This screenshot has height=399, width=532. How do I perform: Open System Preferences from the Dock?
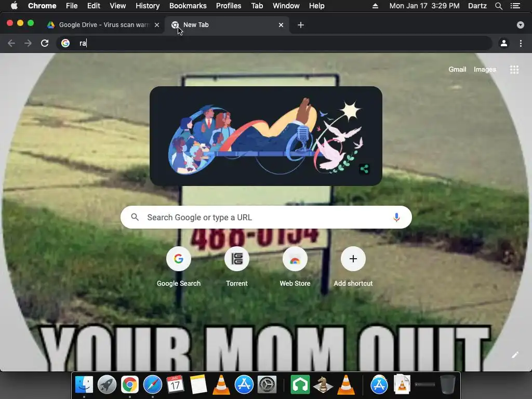pyautogui.click(x=267, y=385)
